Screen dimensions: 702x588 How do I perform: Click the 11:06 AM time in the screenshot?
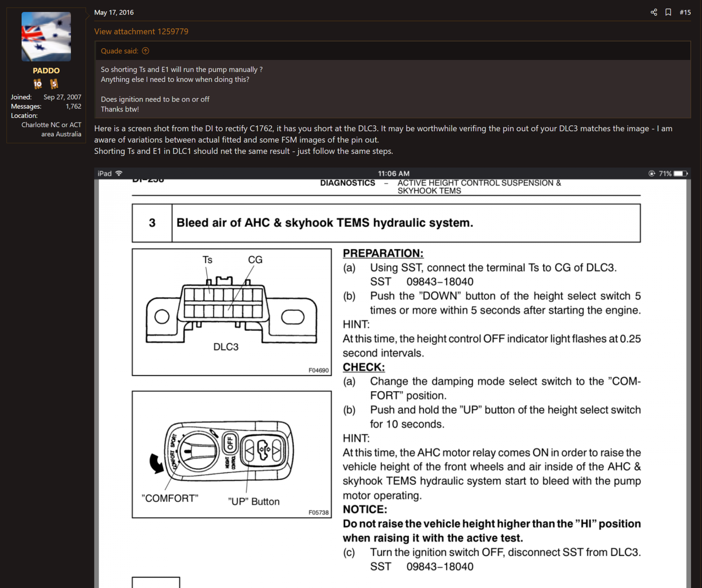pyautogui.click(x=393, y=173)
